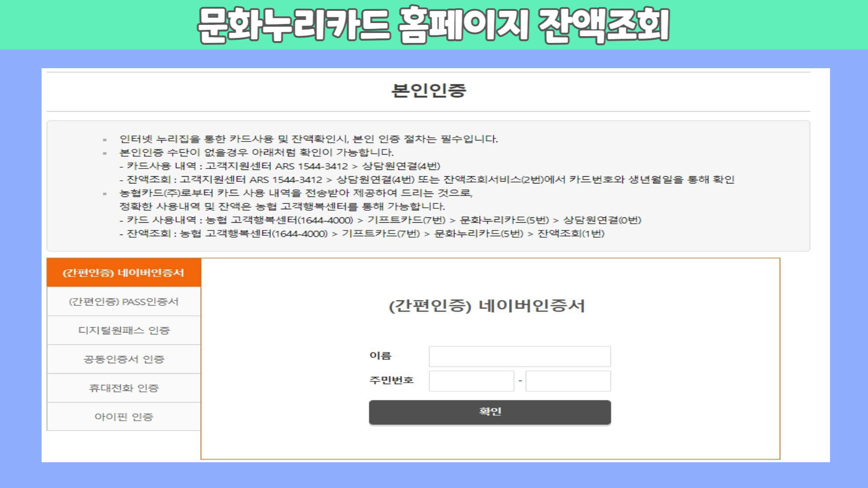This screenshot has width=868, height=488.
Task: Click the last 잔액조회(1번) instruction line
Action: coord(362,234)
